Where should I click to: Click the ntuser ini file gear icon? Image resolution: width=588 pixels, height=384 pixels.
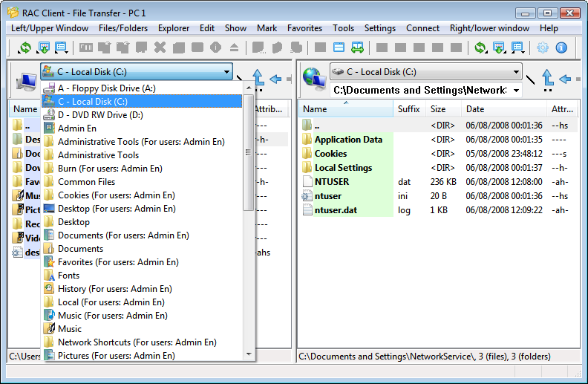point(307,196)
